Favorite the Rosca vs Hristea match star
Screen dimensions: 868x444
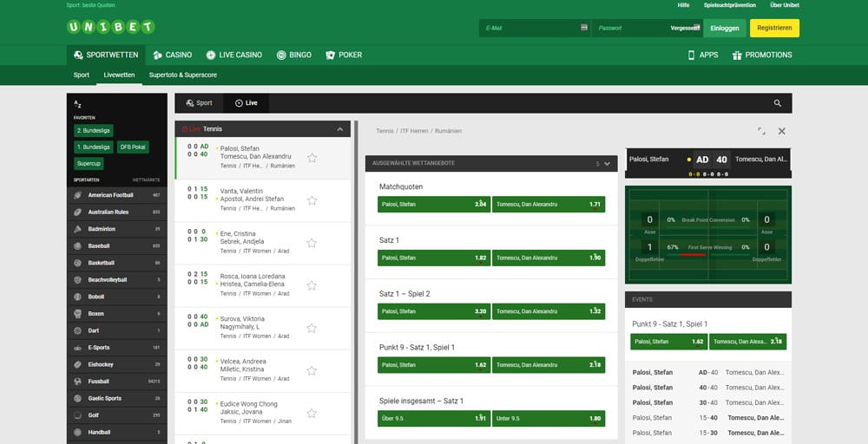pos(312,285)
